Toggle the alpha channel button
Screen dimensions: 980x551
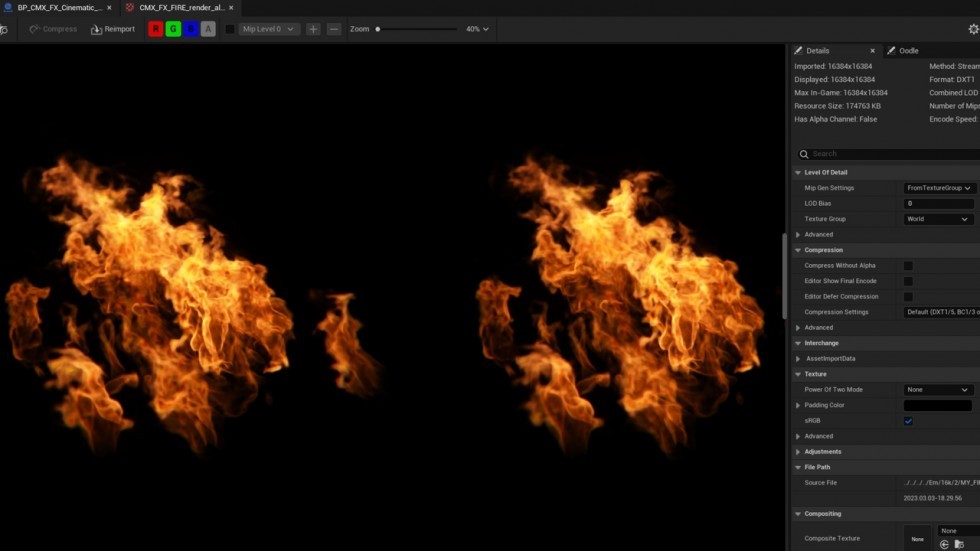pyautogui.click(x=208, y=29)
